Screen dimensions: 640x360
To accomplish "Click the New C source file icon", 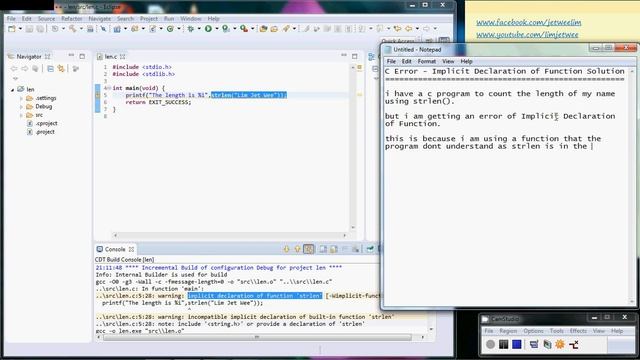I will pos(153,29).
